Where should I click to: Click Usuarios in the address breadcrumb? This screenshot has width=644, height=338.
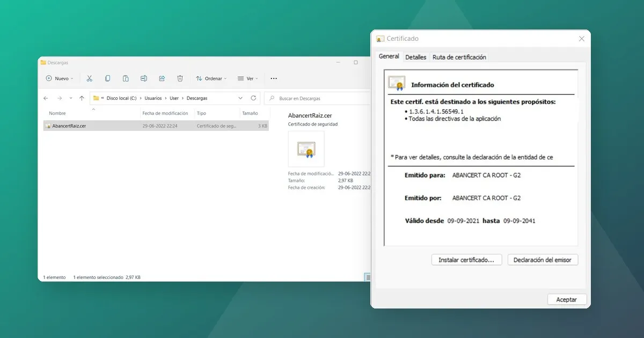(153, 98)
